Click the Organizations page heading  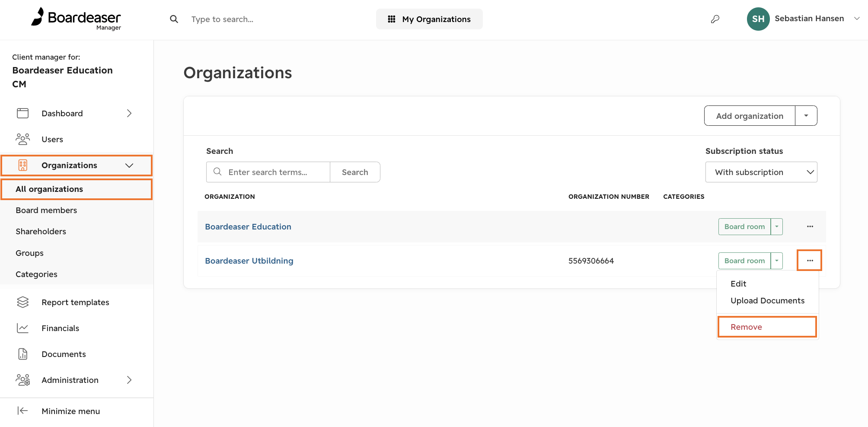click(238, 73)
